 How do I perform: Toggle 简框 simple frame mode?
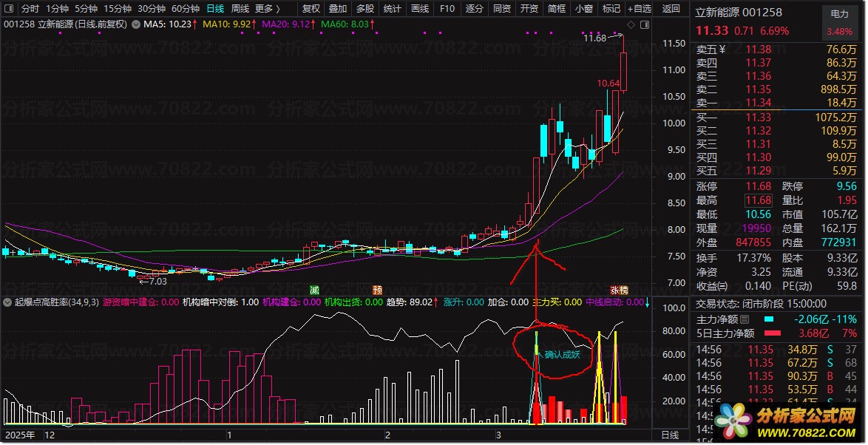(x=556, y=8)
